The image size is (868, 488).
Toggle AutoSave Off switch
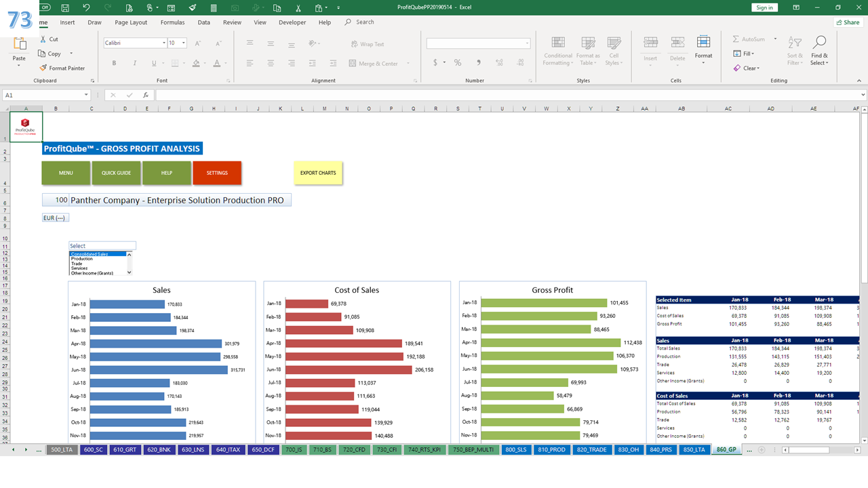(45, 7)
